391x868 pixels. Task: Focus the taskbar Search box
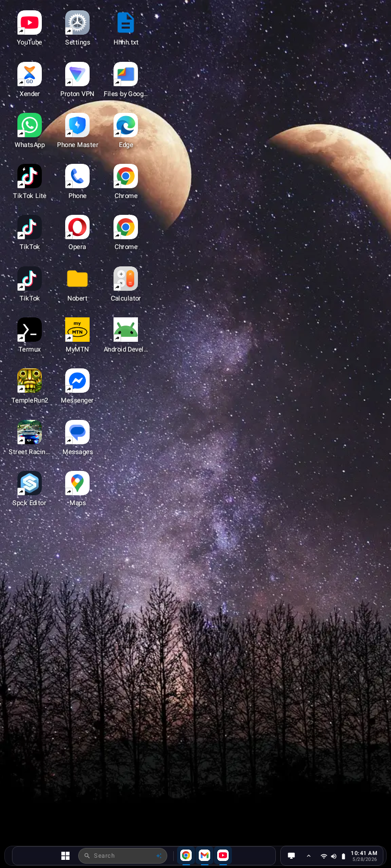tap(123, 856)
